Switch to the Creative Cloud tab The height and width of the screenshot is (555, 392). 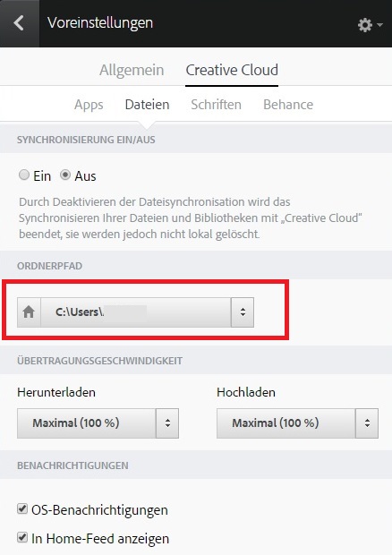pos(232,70)
